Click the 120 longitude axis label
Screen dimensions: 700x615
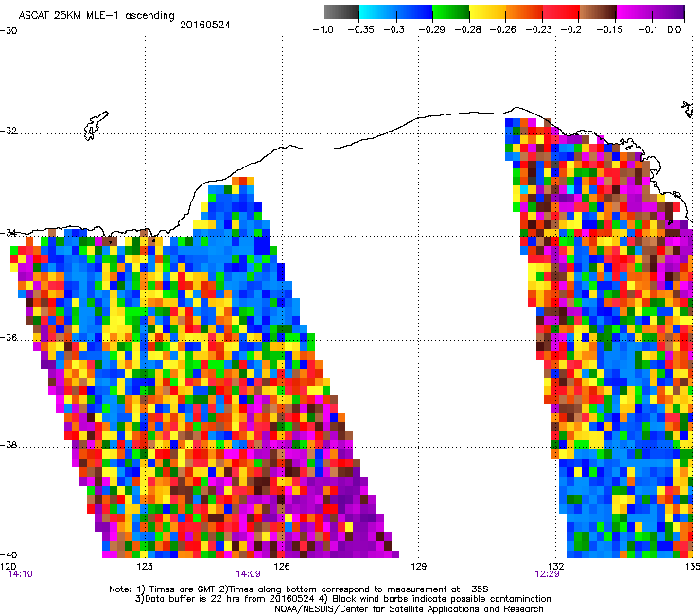click(8, 567)
